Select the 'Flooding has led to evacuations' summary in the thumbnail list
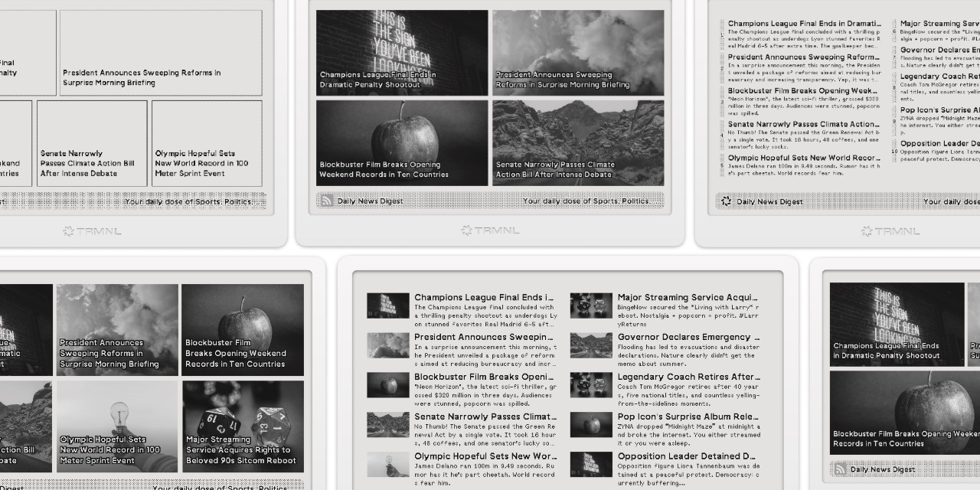 [688, 354]
